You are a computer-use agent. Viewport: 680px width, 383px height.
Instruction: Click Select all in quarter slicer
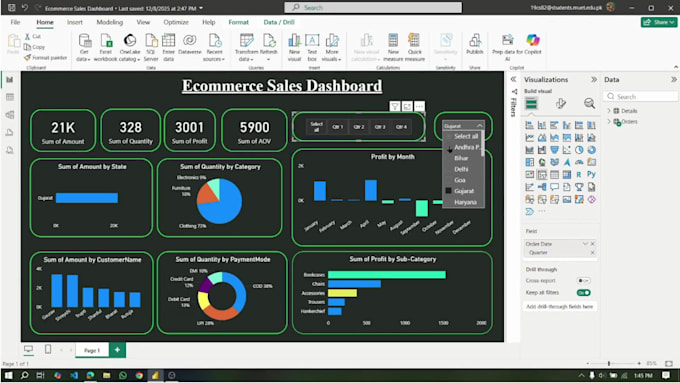tap(316, 127)
